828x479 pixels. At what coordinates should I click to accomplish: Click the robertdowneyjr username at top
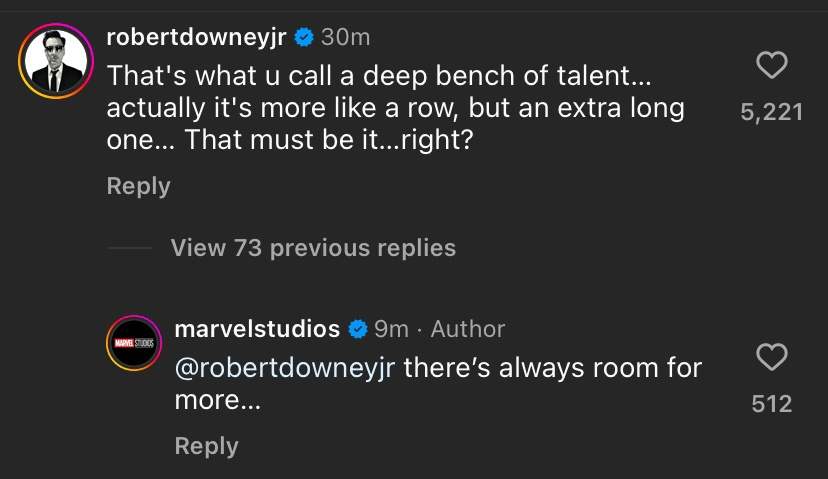coord(196,37)
